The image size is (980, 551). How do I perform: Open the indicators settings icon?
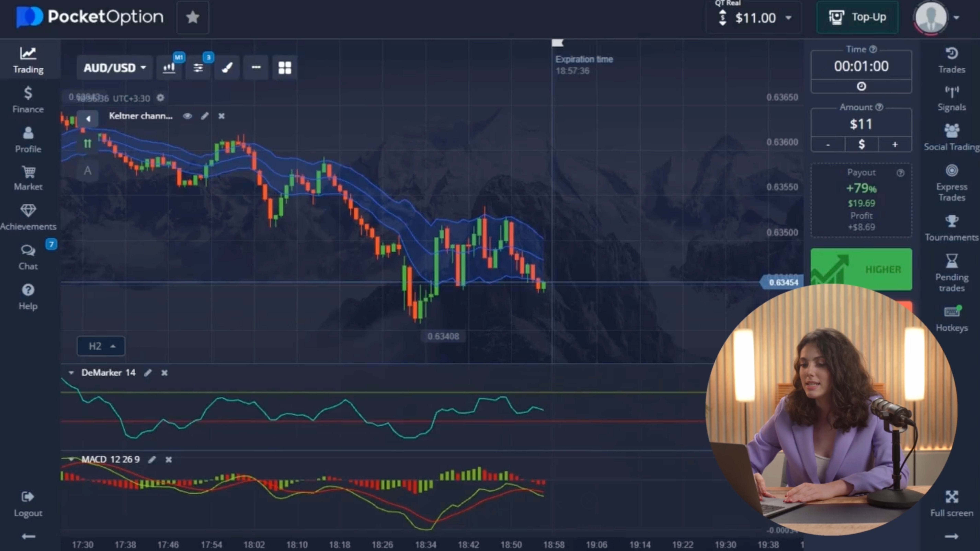tap(198, 68)
